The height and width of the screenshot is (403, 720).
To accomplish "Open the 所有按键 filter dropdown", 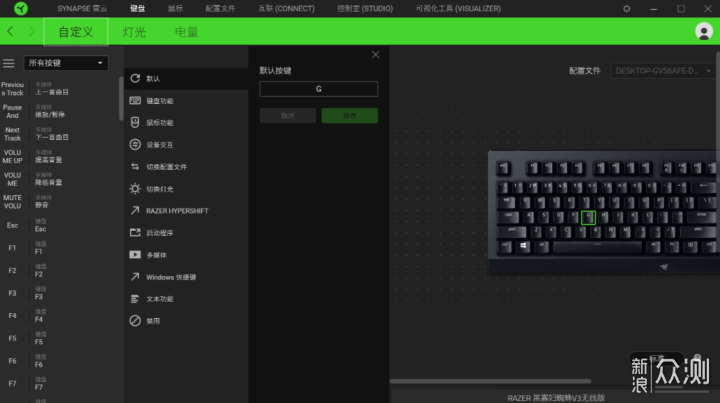I will click(x=66, y=63).
